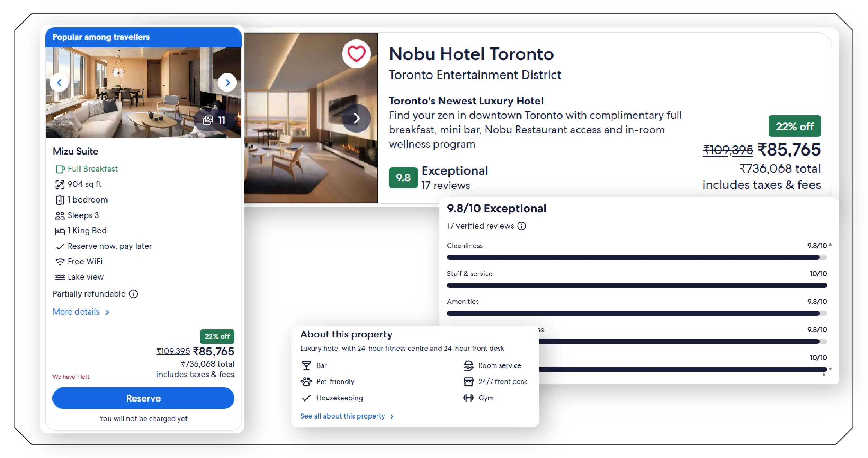Show previous Mizu Suite photo
This screenshot has width=868, height=458.
pyautogui.click(x=59, y=82)
